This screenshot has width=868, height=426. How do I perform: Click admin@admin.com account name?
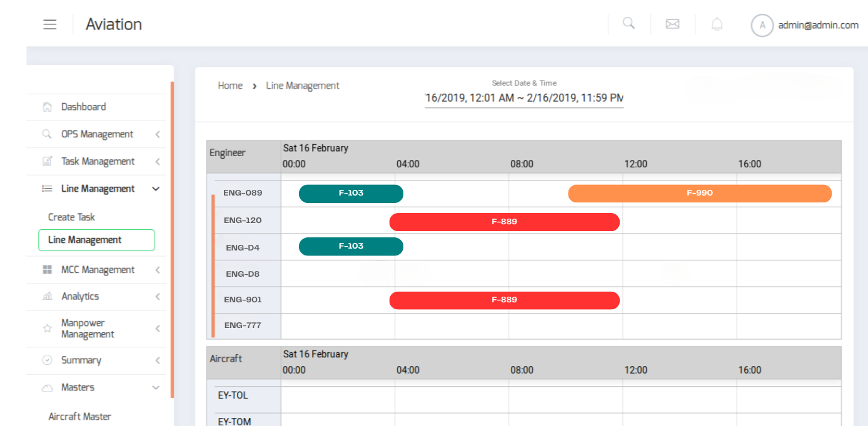pyautogui.click(x=818, y=25)
